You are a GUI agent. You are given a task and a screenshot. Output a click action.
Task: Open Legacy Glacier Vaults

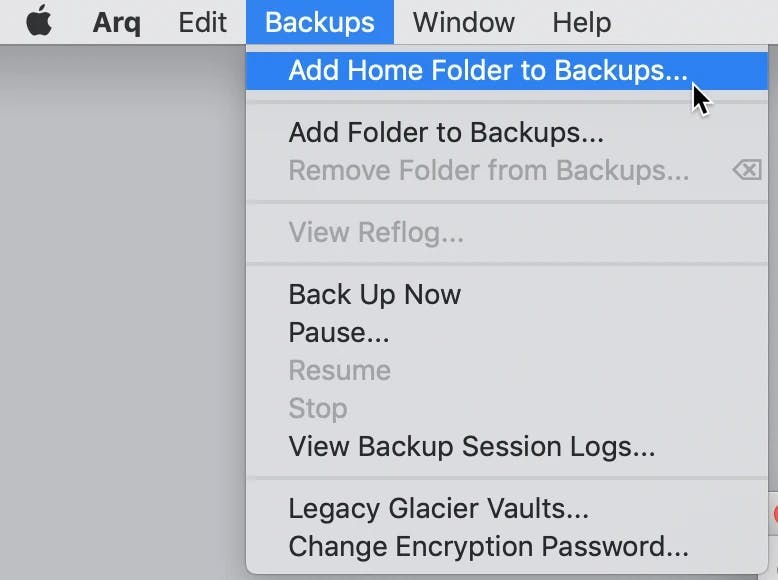click(507, 508)
